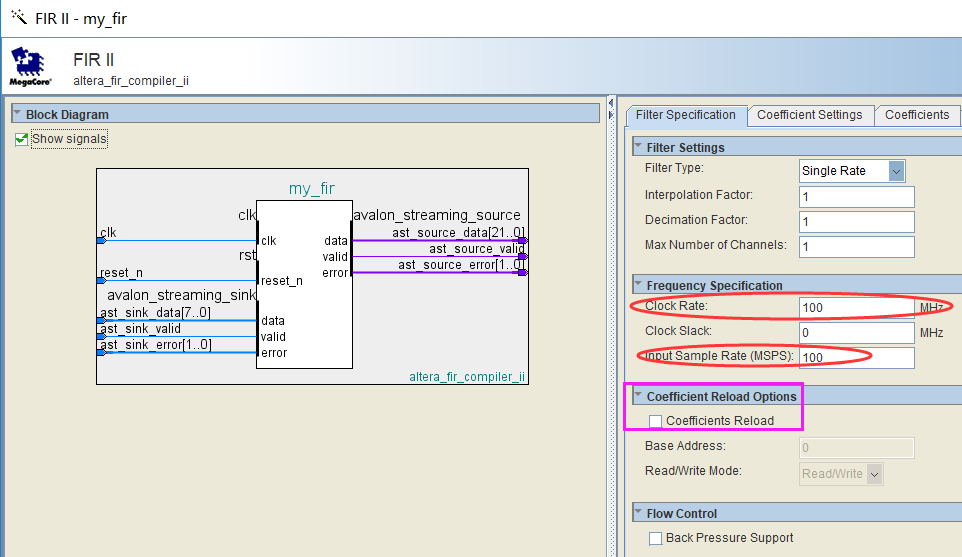The width and height of the screenshot is (962, 557).
Task: Click the Clock Rate input field
Action: click(856, 307)
